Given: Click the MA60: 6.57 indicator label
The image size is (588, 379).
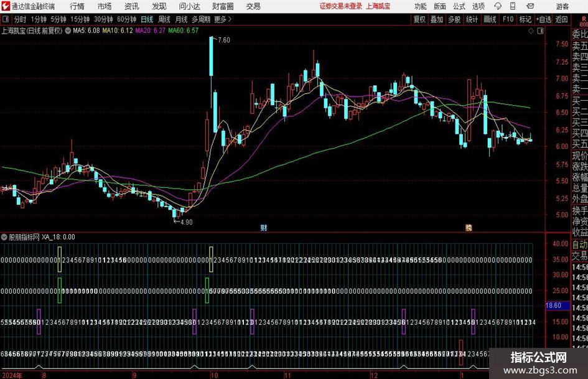Looking at the screenshot, I should click(183, 30).
